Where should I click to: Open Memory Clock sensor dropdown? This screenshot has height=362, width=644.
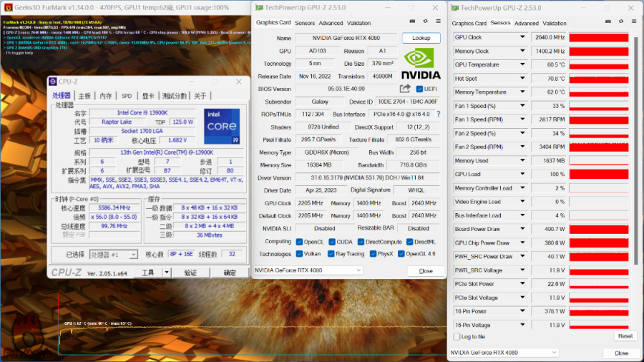[522, 51]
